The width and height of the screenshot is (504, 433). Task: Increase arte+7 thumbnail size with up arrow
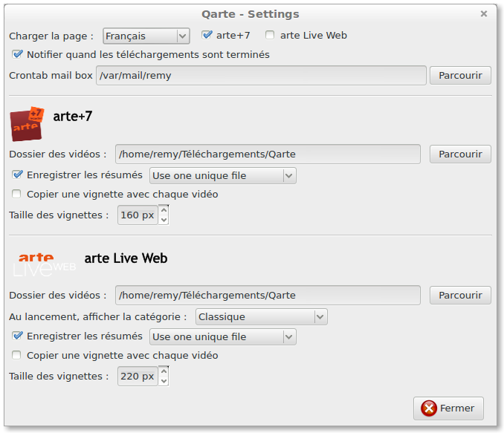tap(164, 210)
